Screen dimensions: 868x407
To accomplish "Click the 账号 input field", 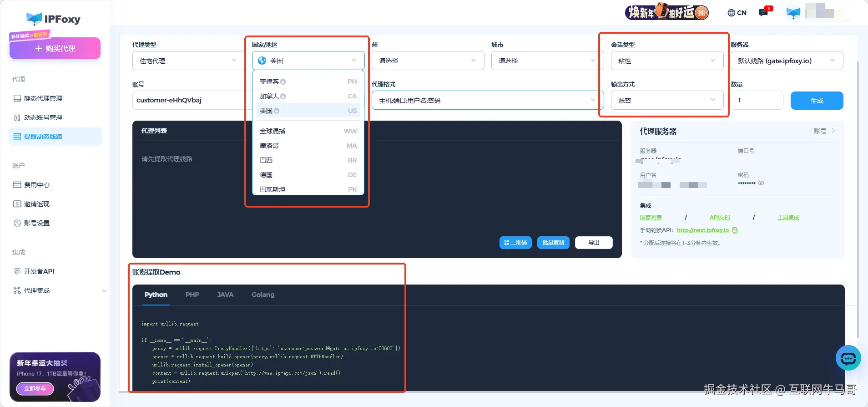I will (x=189, y=100).
